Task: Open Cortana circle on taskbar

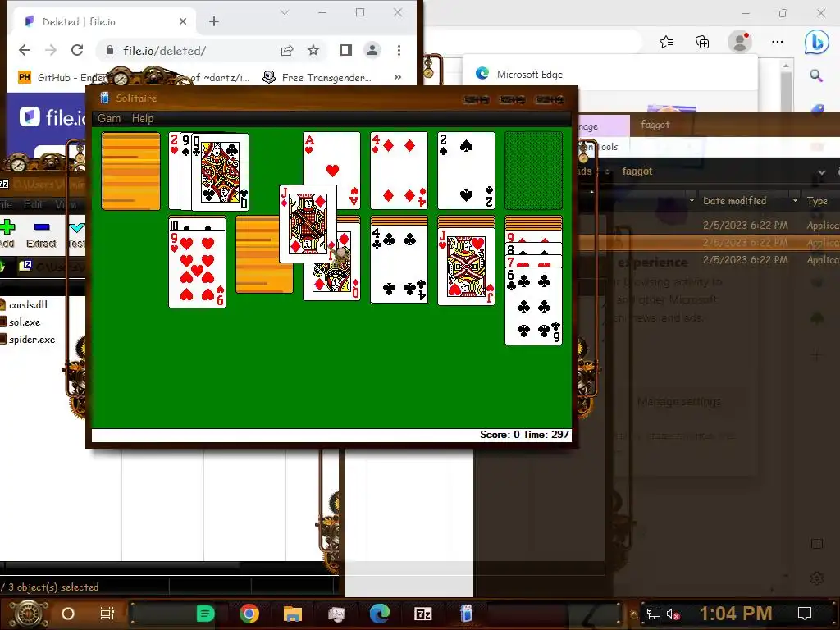Action: [68, 614]
